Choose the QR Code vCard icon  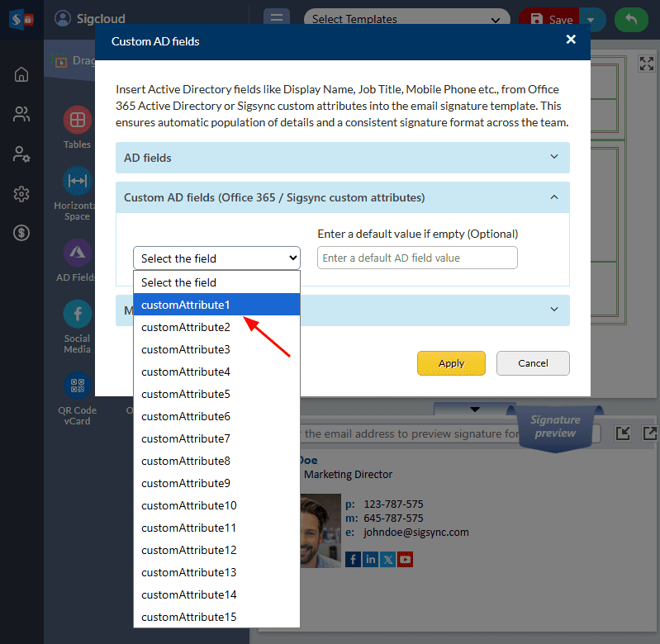pyautogui.click(x=77, y=387)
